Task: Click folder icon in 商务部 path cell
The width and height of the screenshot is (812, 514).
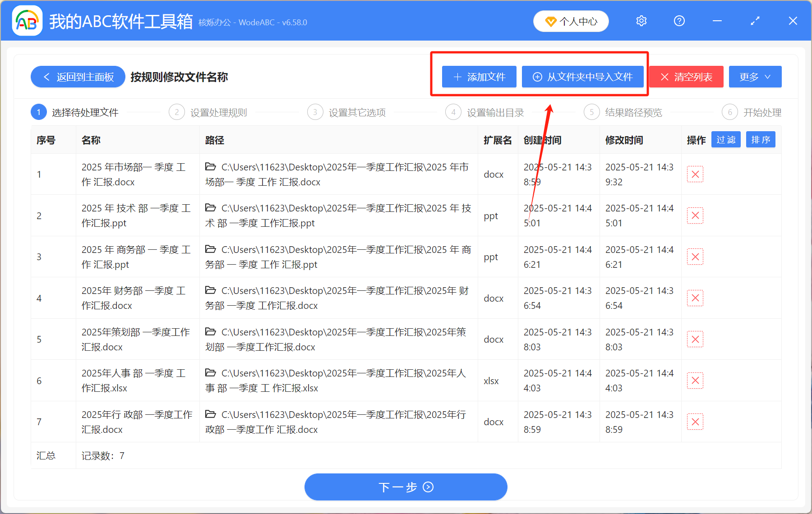Action: 210,249
